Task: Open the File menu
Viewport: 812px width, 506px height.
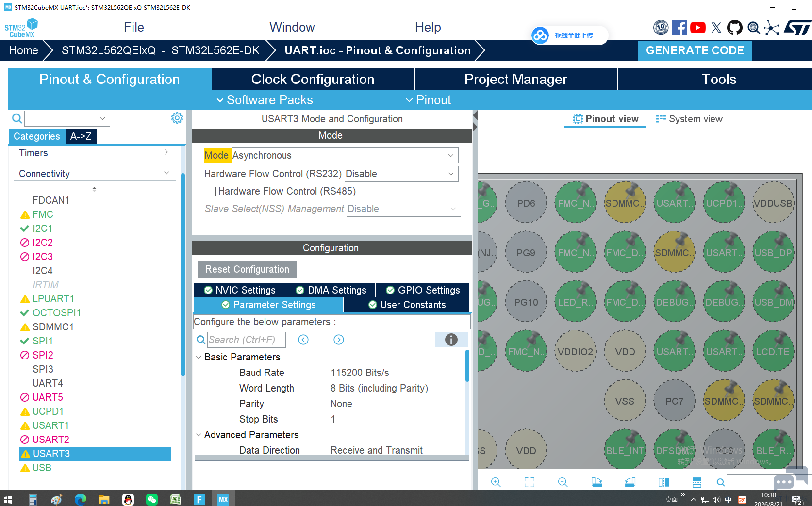Action: tap(134, 27)
